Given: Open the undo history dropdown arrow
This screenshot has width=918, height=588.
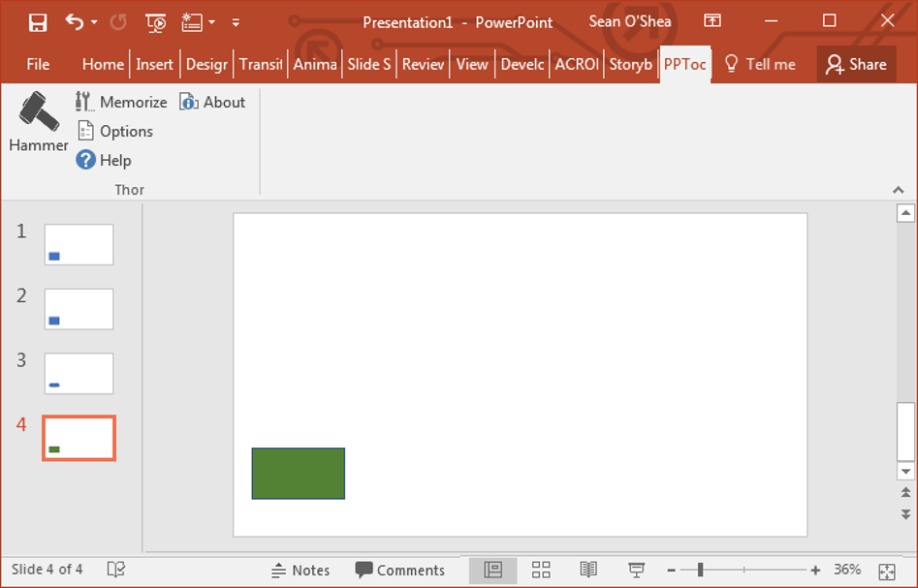Looking at the screenshot, I should (x=94, y=22).
